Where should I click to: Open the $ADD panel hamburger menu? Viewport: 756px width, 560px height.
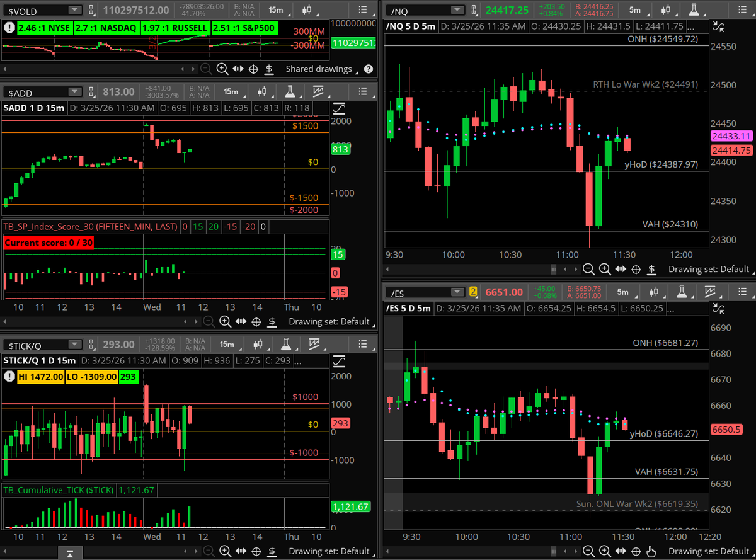[x=362, y=92]
